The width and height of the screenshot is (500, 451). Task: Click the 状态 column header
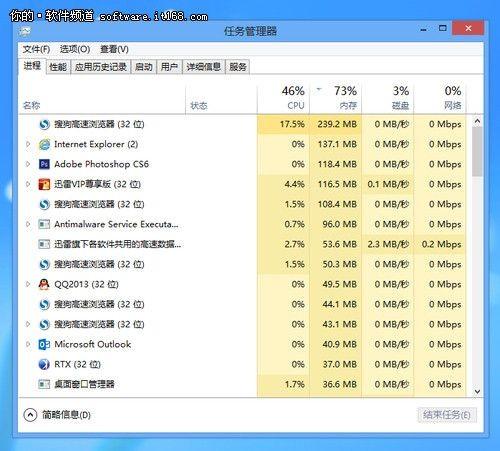coord(221,97)
